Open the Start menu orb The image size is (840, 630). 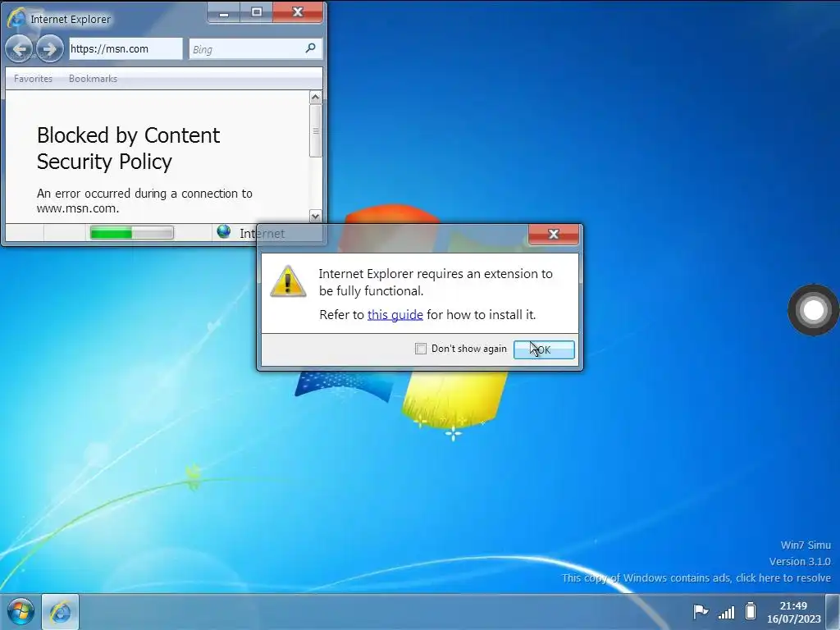(21, 611)
